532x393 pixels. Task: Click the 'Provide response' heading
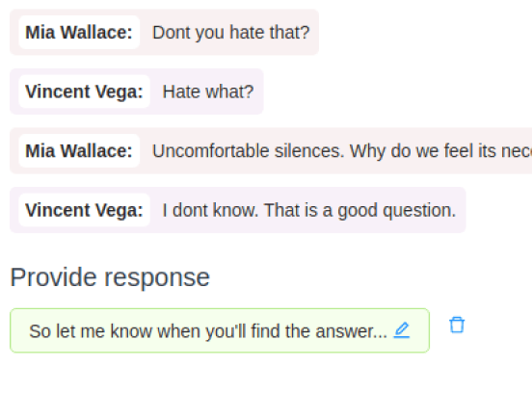click(110, 277)
